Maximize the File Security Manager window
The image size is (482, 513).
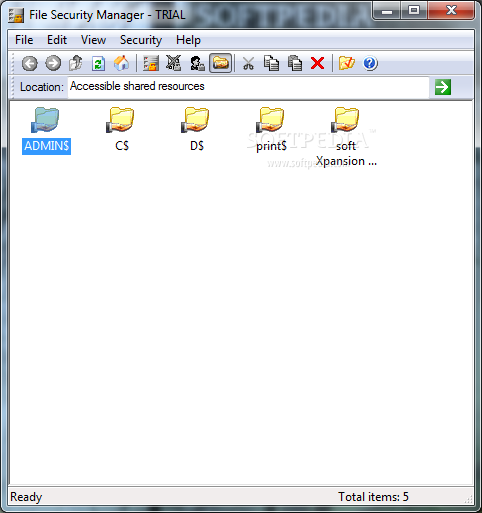(x=414, y=11)
